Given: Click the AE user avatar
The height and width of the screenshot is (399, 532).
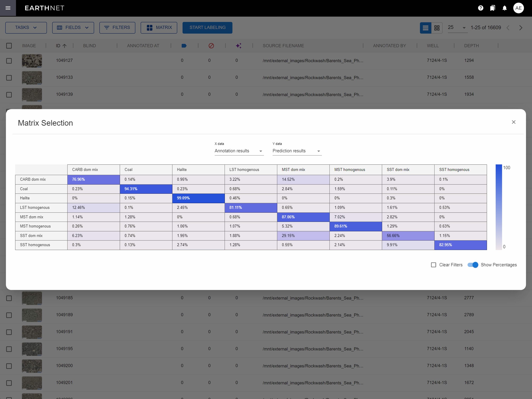Looking at the screenshot, I should coord(518,8).
